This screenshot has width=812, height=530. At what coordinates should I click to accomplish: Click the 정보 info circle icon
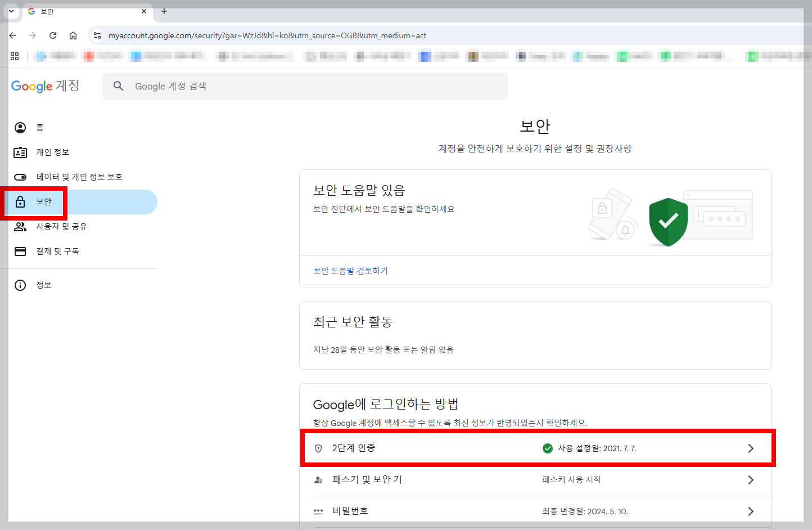20,285
